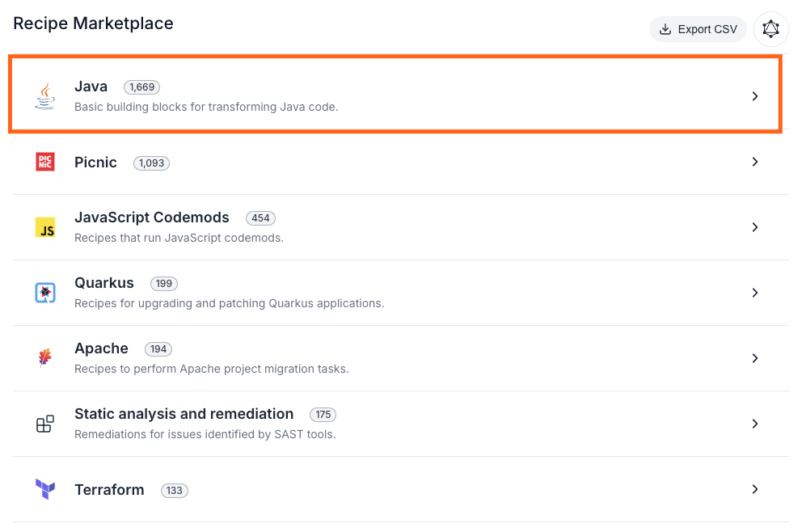Open the Terraform category title
Screen dimensions: 802x532
[x=109, y=490]
